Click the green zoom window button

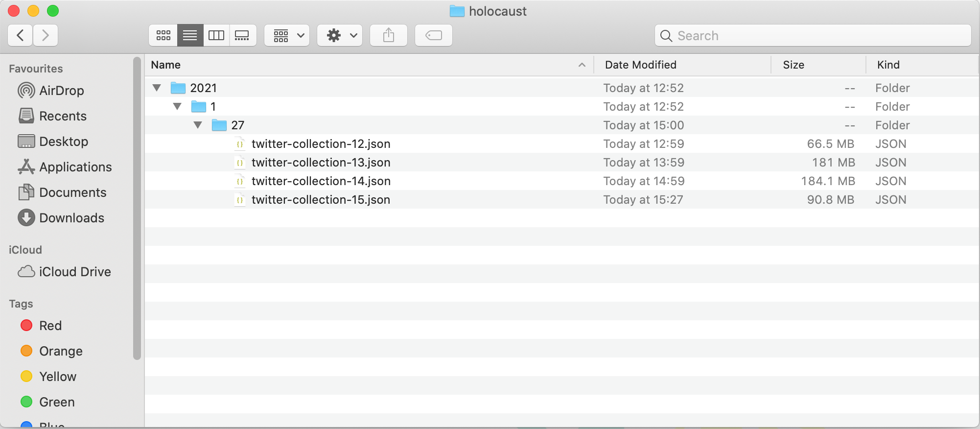point(53,11)
